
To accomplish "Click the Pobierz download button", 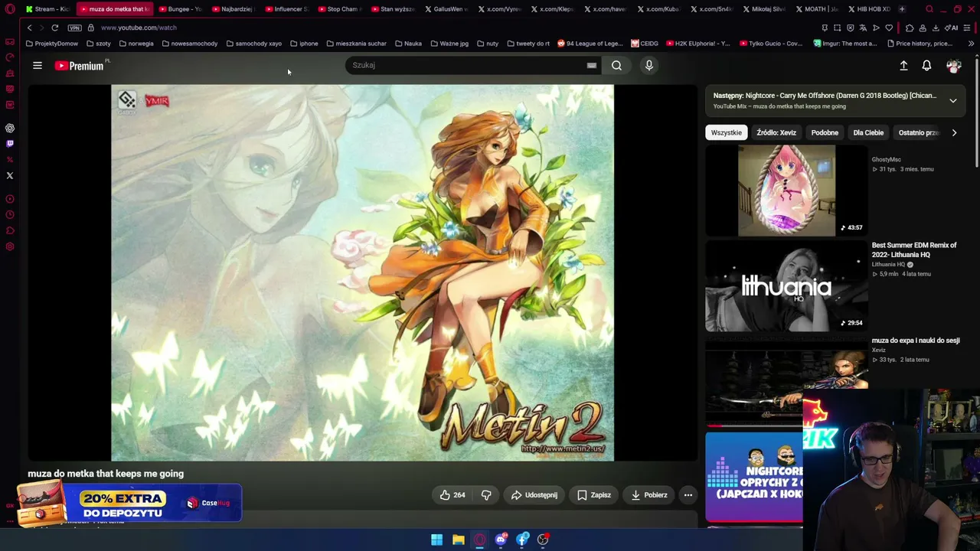I will coord(649,495).
